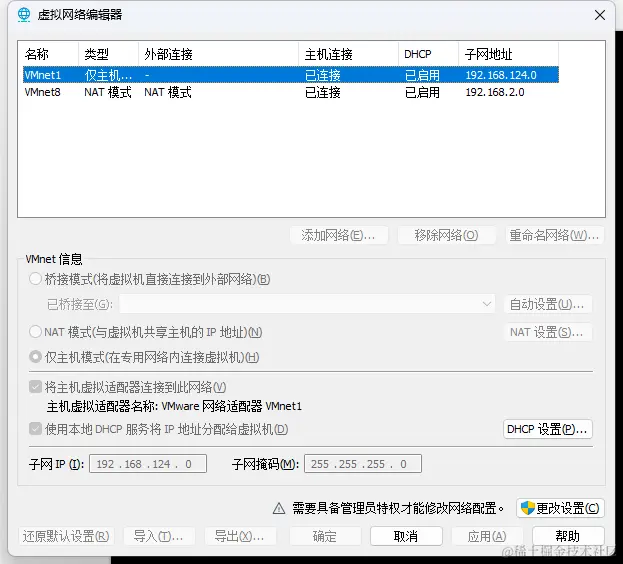The image size is (623, 564).
Task: Click the 自动设置 (Auto Settings) button
Action: [548, 304]
